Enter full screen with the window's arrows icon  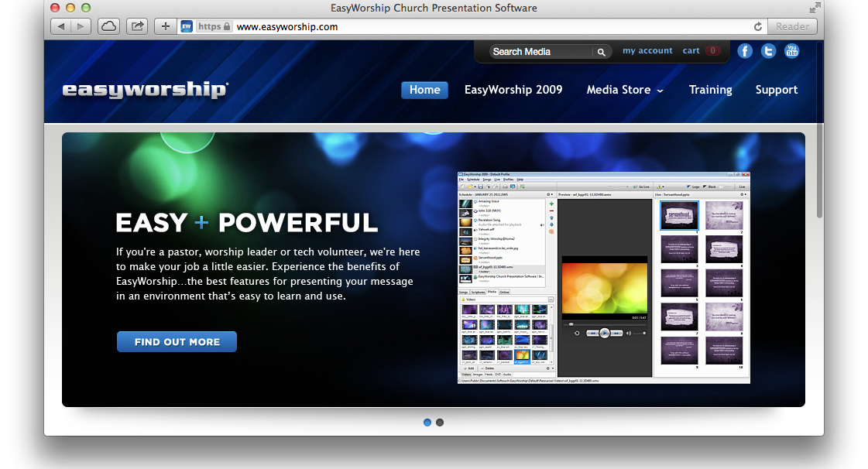pos(815,8)
